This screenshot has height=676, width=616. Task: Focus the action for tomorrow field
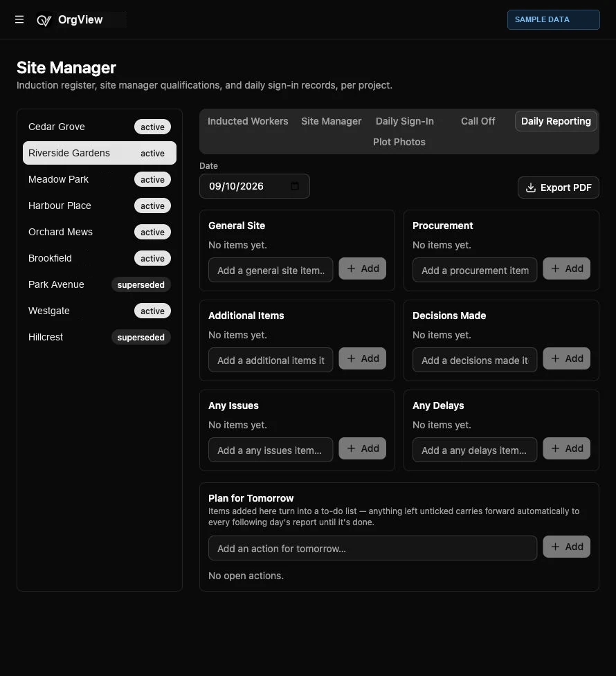tap(372, 549)
